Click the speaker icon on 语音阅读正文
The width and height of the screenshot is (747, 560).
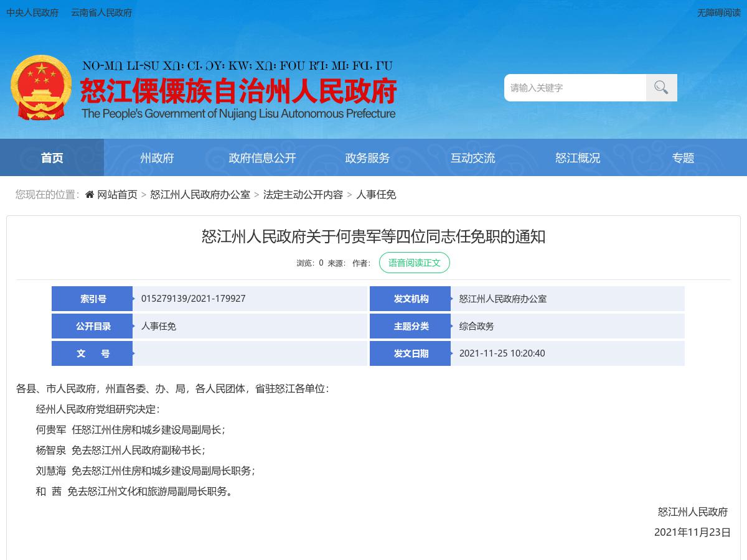[x=388, y=262]
